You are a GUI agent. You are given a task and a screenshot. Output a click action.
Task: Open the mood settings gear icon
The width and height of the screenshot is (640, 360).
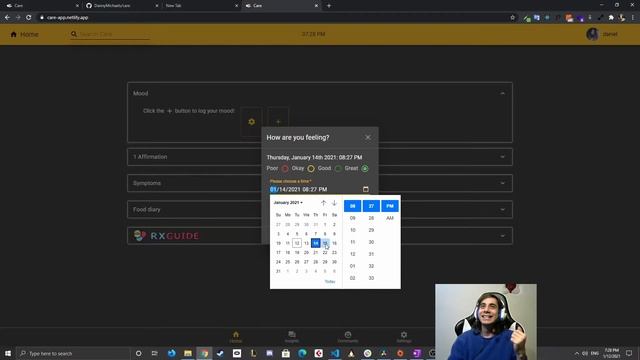click(251, 122)
